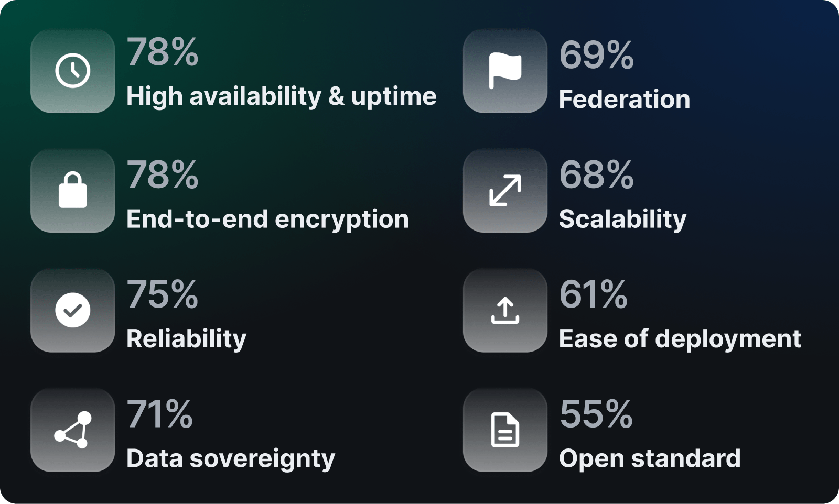Click the connected nodes Data sovereignty icon

[73, 430]
